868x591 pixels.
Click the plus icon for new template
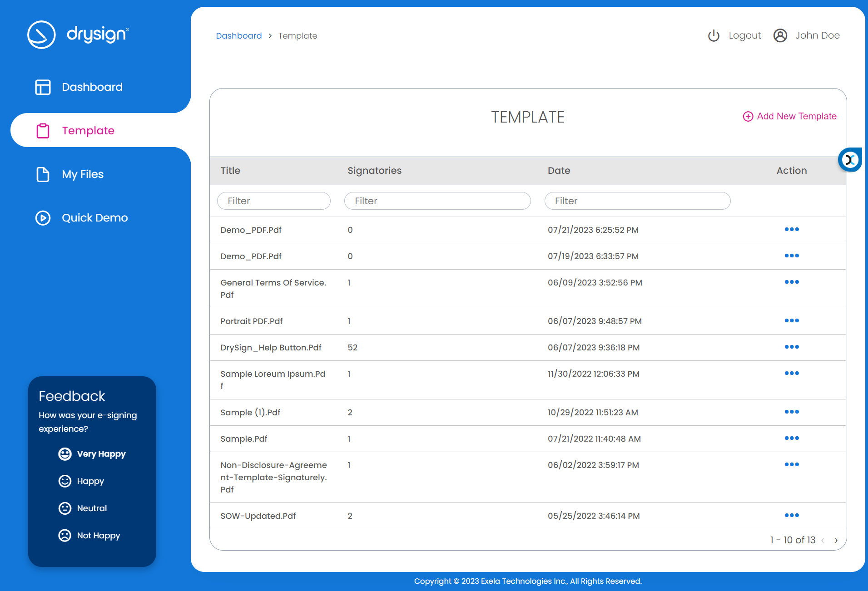[x=748, y=117]
